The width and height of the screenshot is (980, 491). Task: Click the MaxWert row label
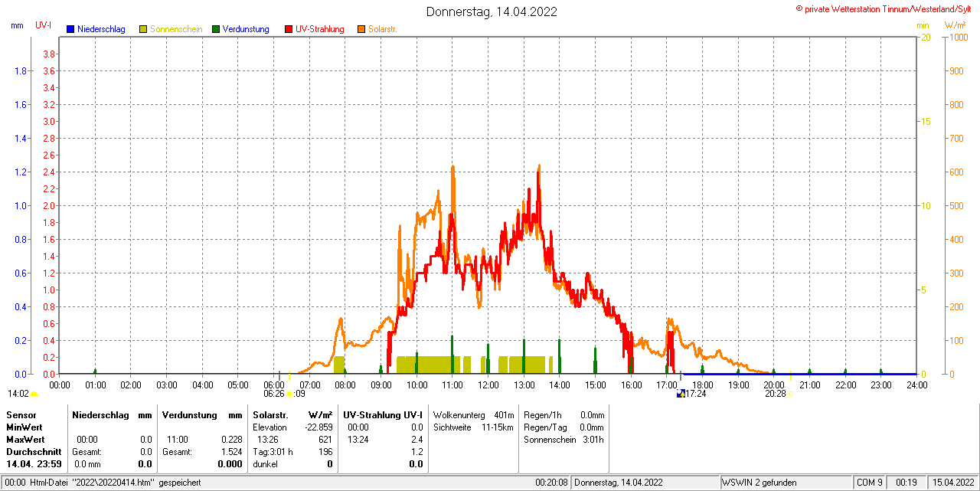tap(25, 440)
